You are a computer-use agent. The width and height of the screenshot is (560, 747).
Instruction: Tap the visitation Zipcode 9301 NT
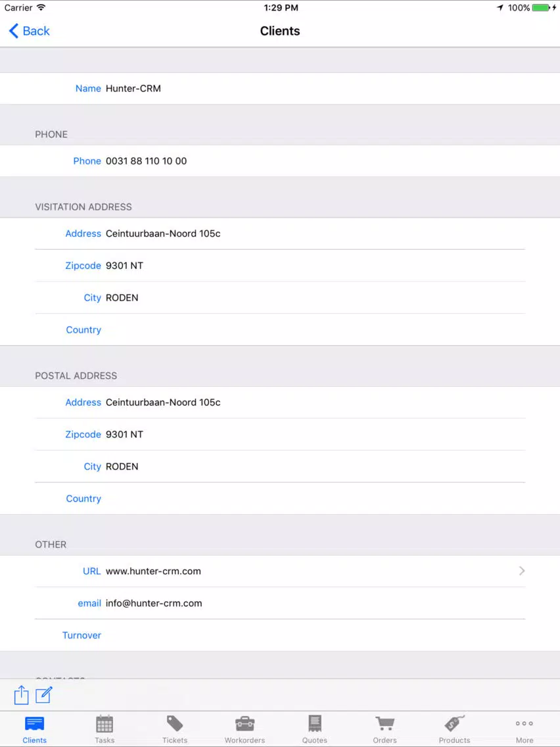(x=124, y=266)
